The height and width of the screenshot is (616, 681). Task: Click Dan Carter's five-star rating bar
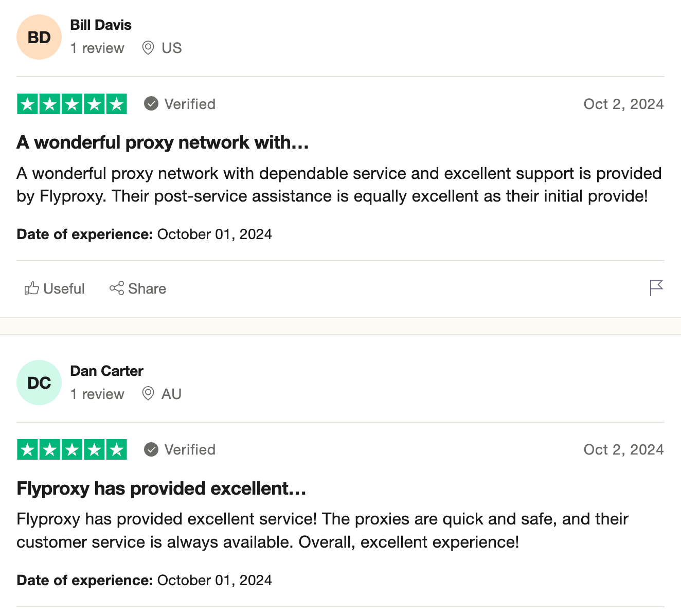pos(71,449)
